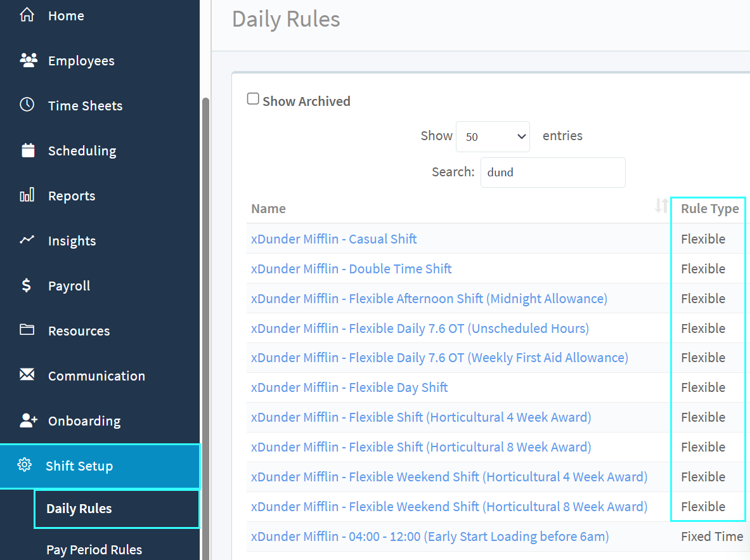Viewport: 750px width, 560px height.
Task: Click the Shift Setup gear icon
Action: (24, 465)
